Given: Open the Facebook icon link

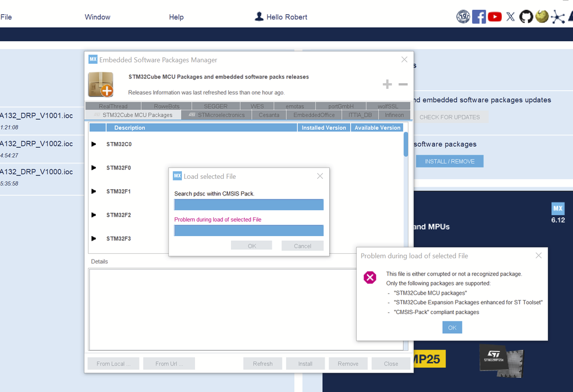Looking at the screenshot, I should pyautogui.click(x=479, y=17).
